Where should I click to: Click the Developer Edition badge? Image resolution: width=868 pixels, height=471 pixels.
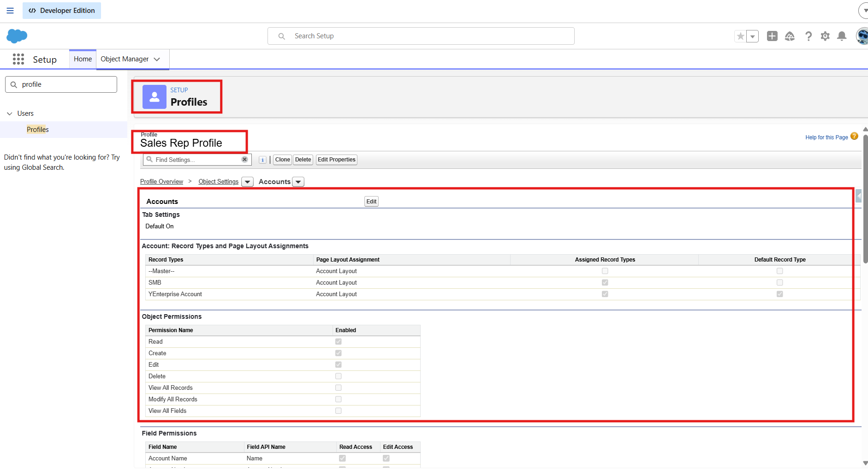point(62,11)
